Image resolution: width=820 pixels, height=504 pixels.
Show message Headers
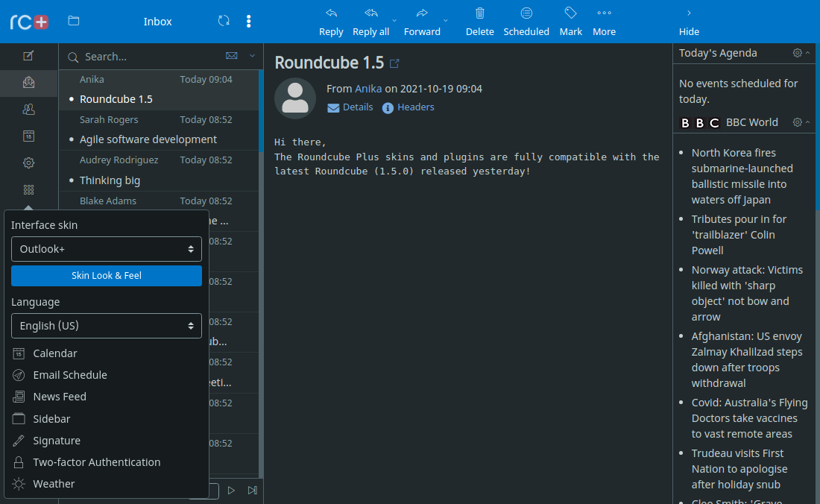(x=408, y=107)
